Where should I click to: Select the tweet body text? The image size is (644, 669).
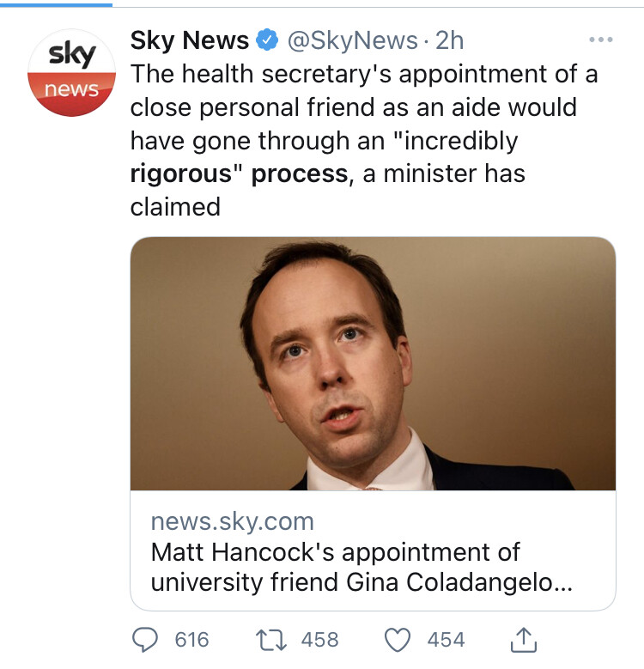(x=364, y=140)
